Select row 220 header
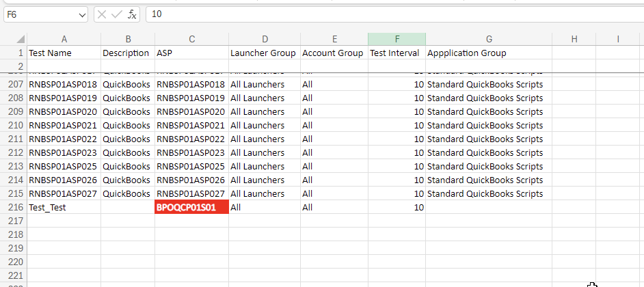This screenshot has width=644, height=287. click(x=14, y=262)
